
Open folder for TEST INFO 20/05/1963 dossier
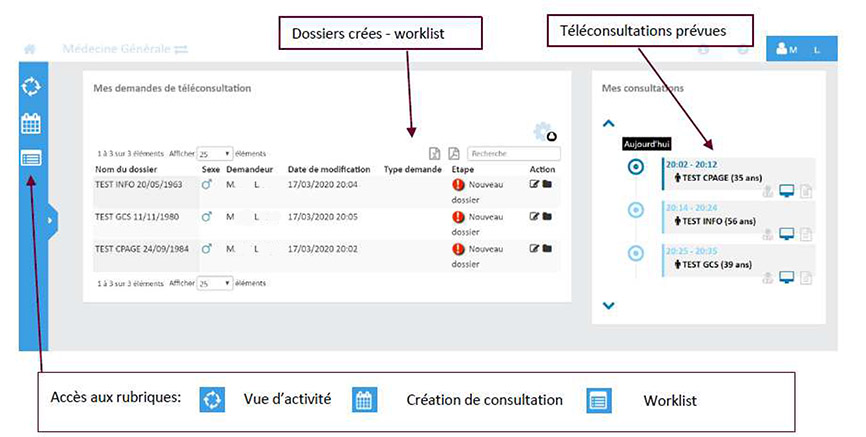click(x=547, y=185)
